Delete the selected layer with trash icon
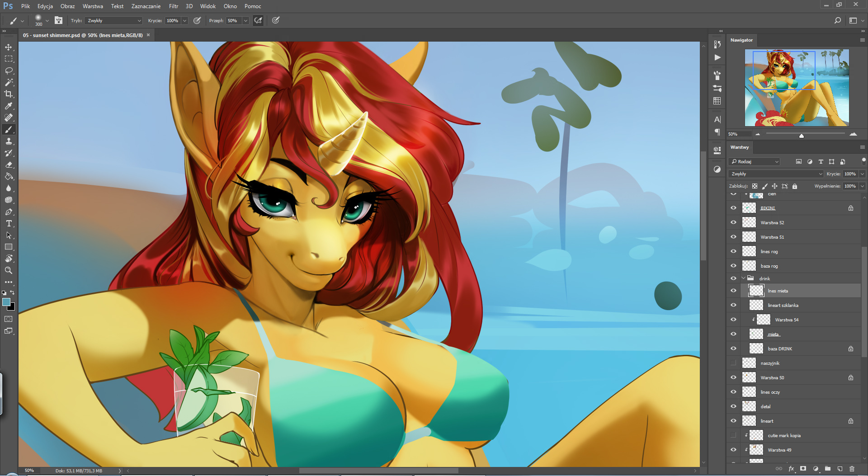This screenshot has width=868, height=476. (x=852, y=469)
